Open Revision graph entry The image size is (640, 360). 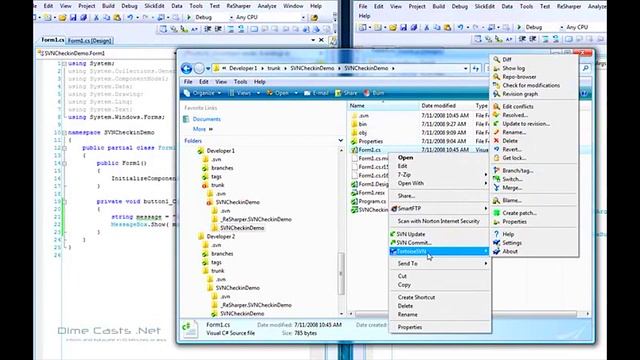pyautogui.click(x=520, y=94)
